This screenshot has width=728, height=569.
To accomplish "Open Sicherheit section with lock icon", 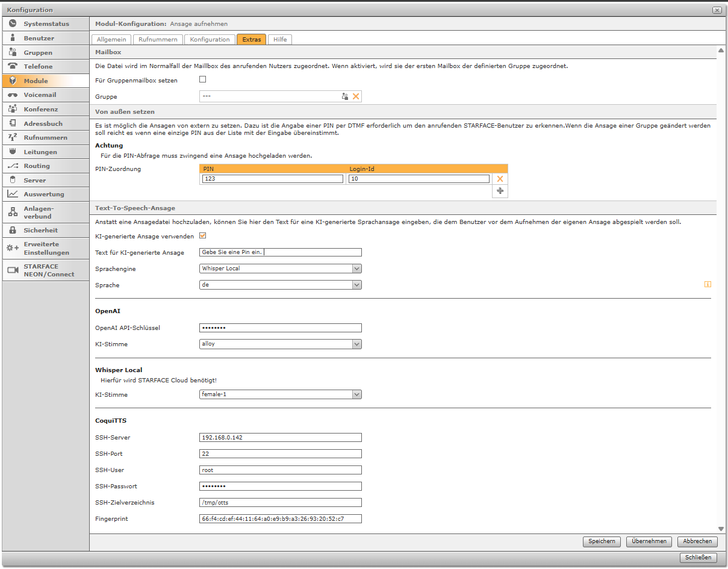I will [x=40, y=230].
